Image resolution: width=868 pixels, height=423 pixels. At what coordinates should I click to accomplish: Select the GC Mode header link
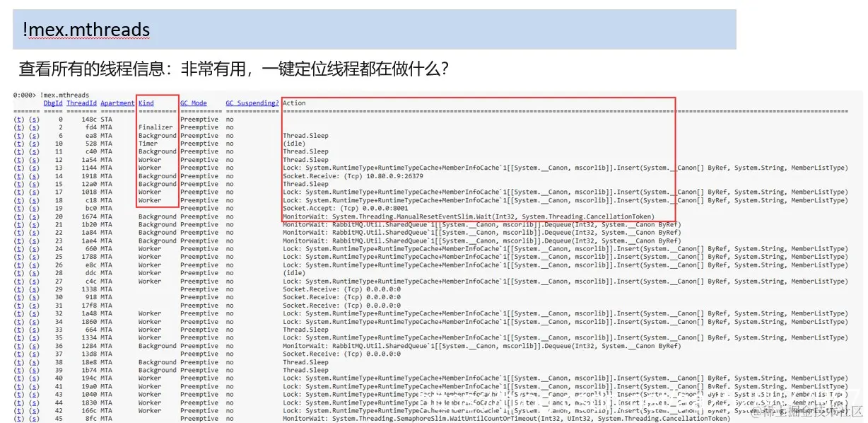(194, 103)
